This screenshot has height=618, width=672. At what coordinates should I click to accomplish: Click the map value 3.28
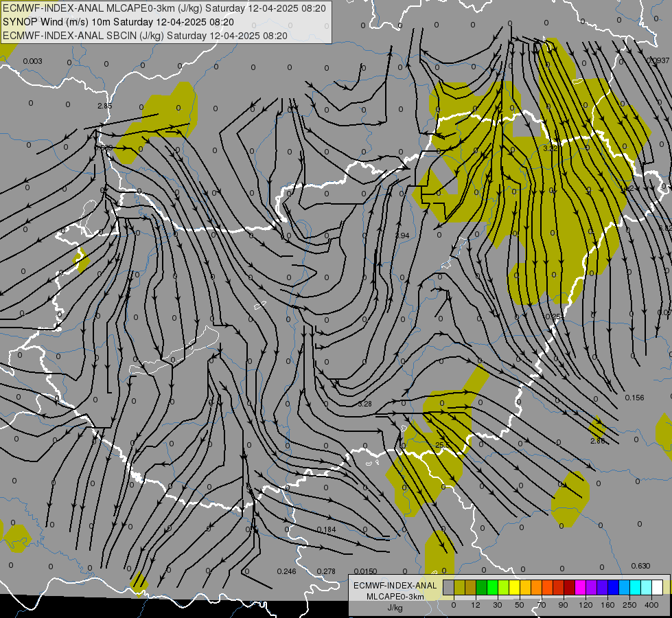(364, 404)
